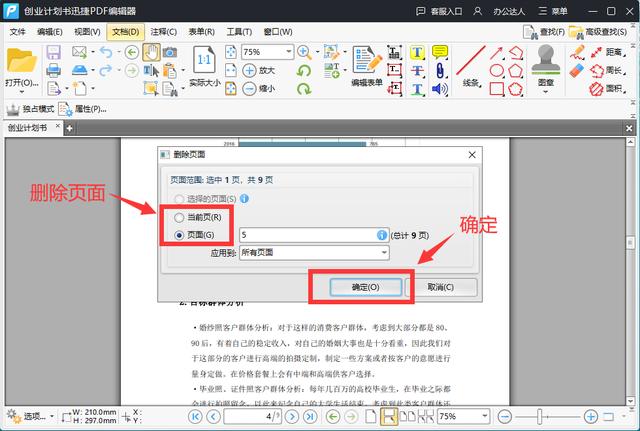This screenshot has height=431, width=640.
Task: Switch to the 创业计划书 document tab
Action: (x=28, y=128)
